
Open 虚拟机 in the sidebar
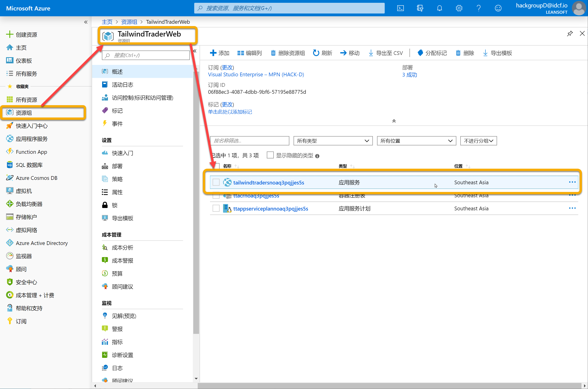(x=19, y=191)
